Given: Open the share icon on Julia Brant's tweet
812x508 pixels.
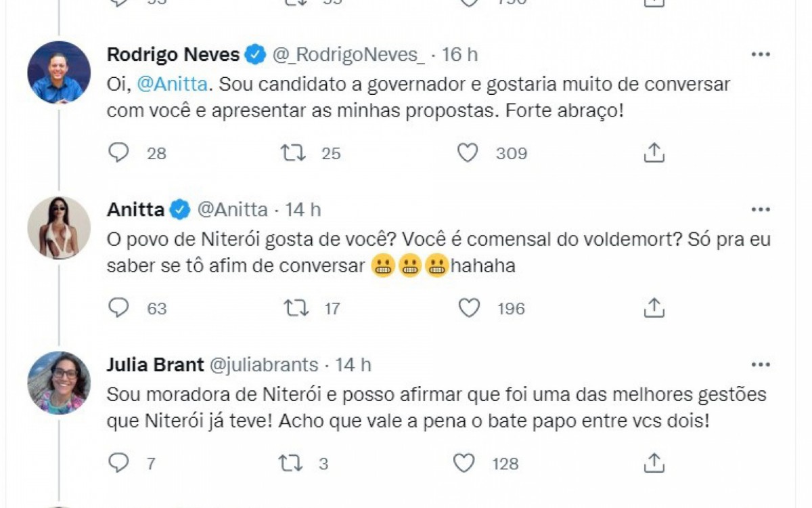Looking at the screenshot, I should [x=653, y=463].
